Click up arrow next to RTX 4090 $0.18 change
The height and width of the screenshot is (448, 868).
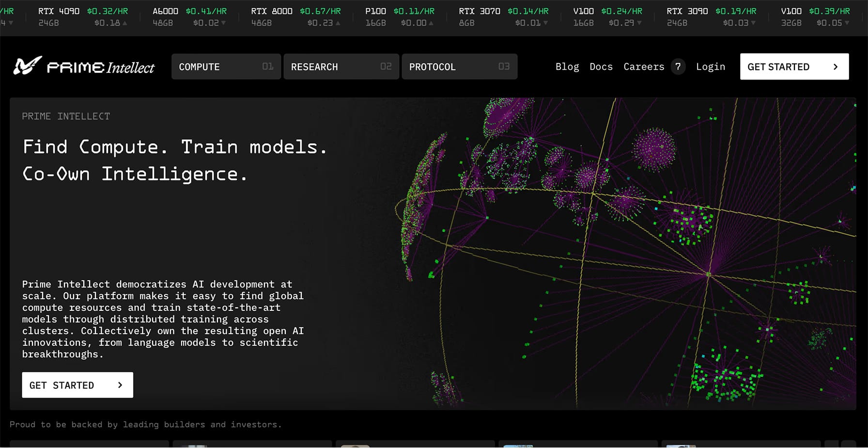[125, 23]
